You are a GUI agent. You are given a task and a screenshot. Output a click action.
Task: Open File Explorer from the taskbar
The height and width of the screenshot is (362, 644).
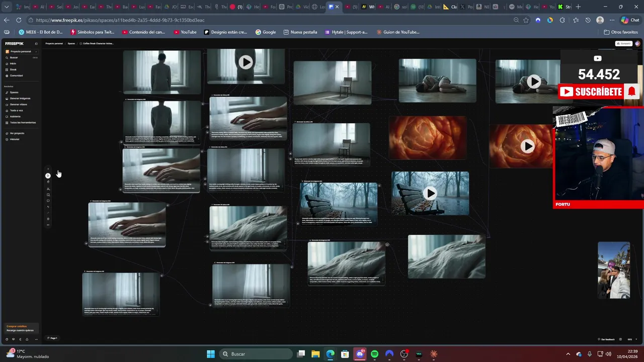click(x=315, y=354)
